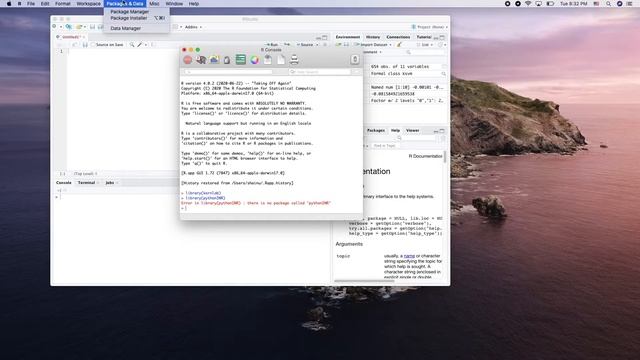
Task: Switch to the Jobs tab
Action: click(x=110, y=183)
